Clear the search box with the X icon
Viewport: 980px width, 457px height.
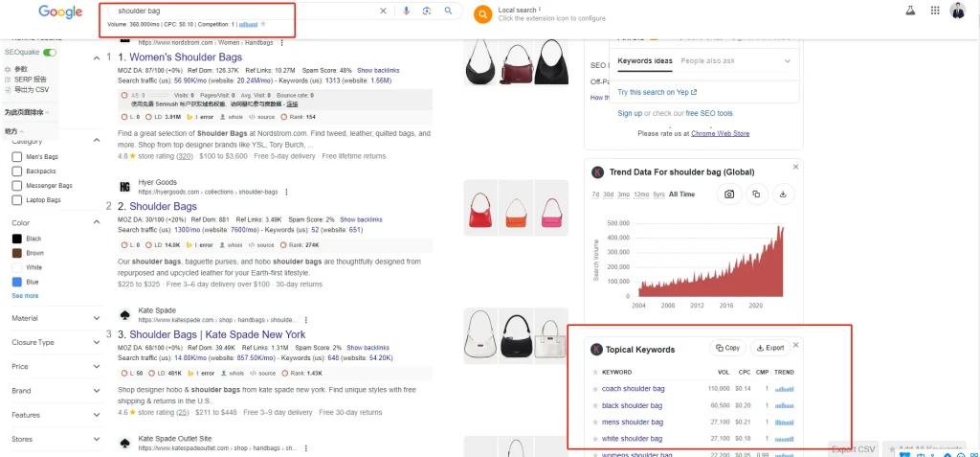[383, 11]
